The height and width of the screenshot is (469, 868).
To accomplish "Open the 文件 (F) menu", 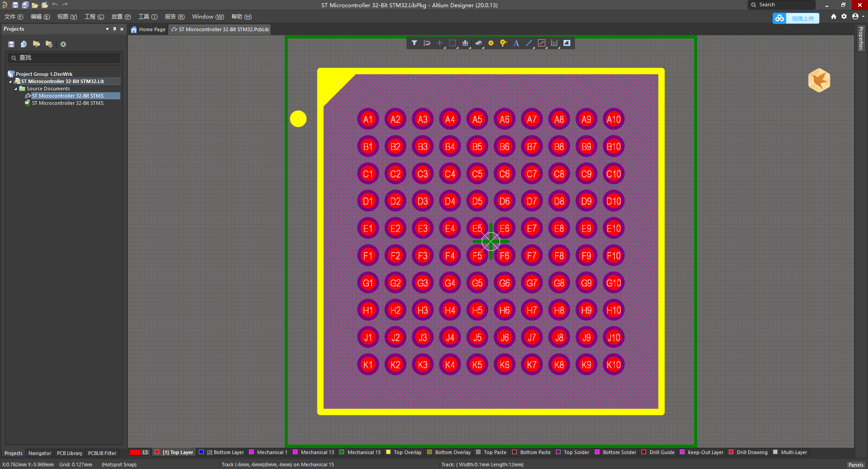I will coord(14,17).
